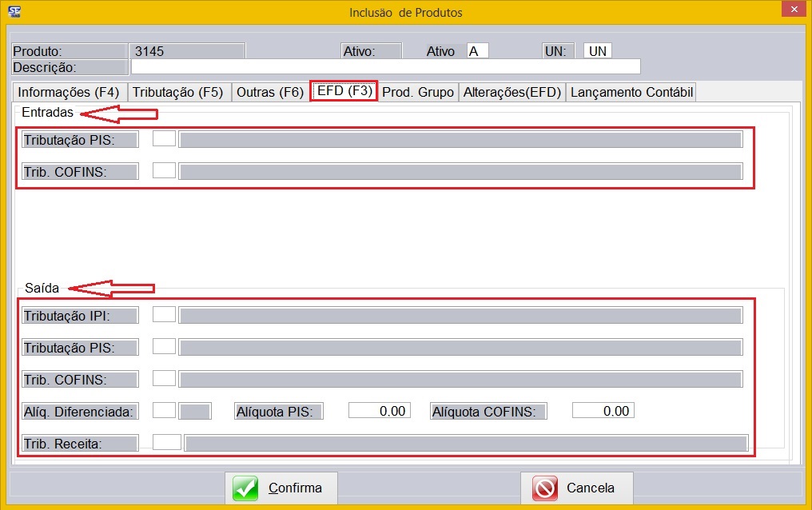Viewport: 812px width, 510px height.
Task: Click the EFD (F3) tab
Action: tap(344, 91)
